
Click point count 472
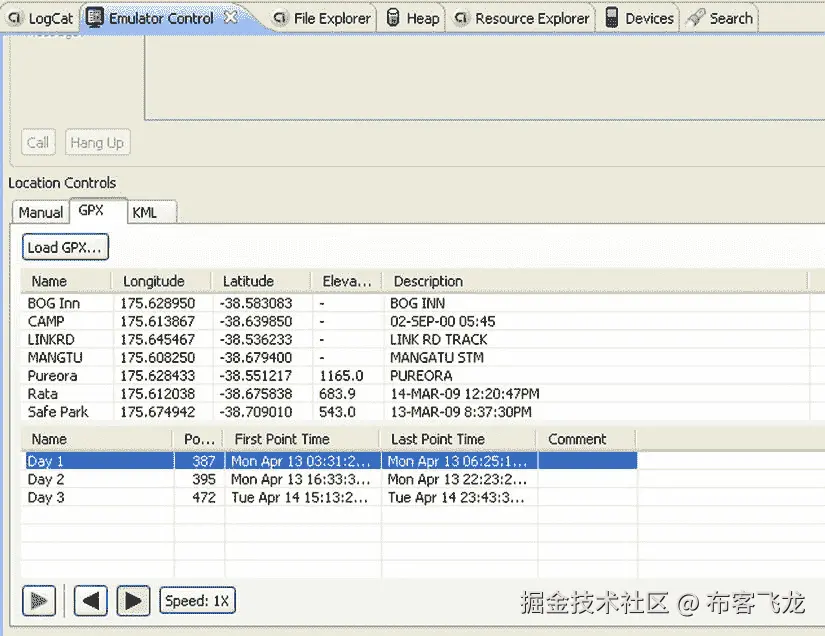(x=204, y=498)
